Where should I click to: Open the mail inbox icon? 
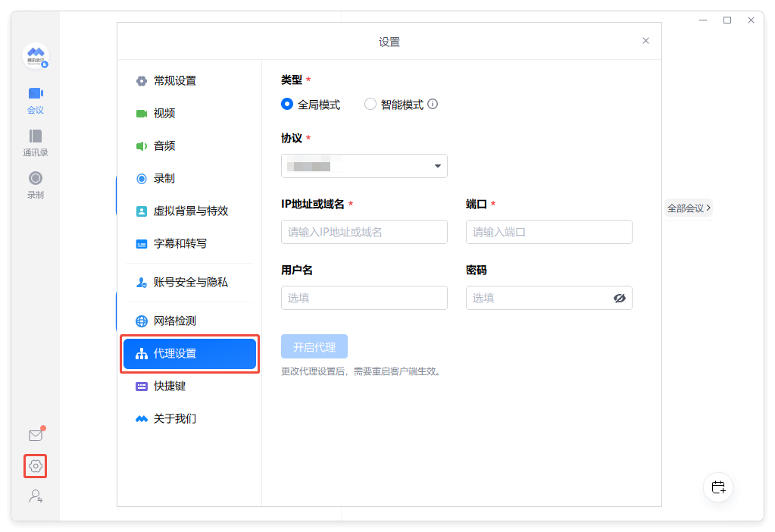click(x=36, y=435)
